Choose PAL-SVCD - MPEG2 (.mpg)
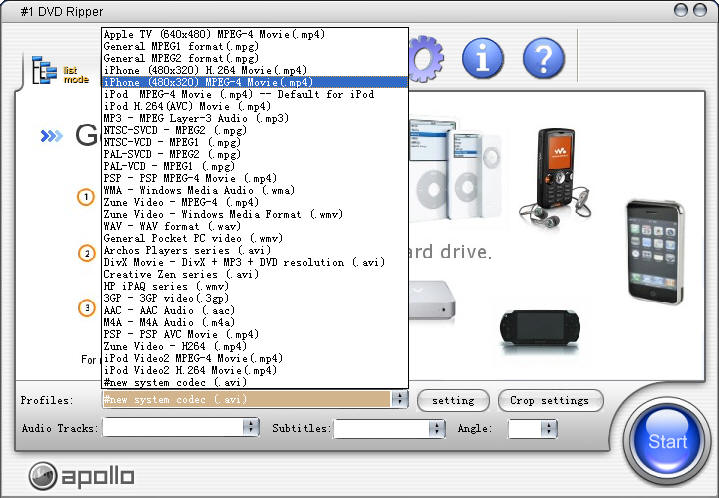This screenshot has width=719, height=498. coord(254,154)
